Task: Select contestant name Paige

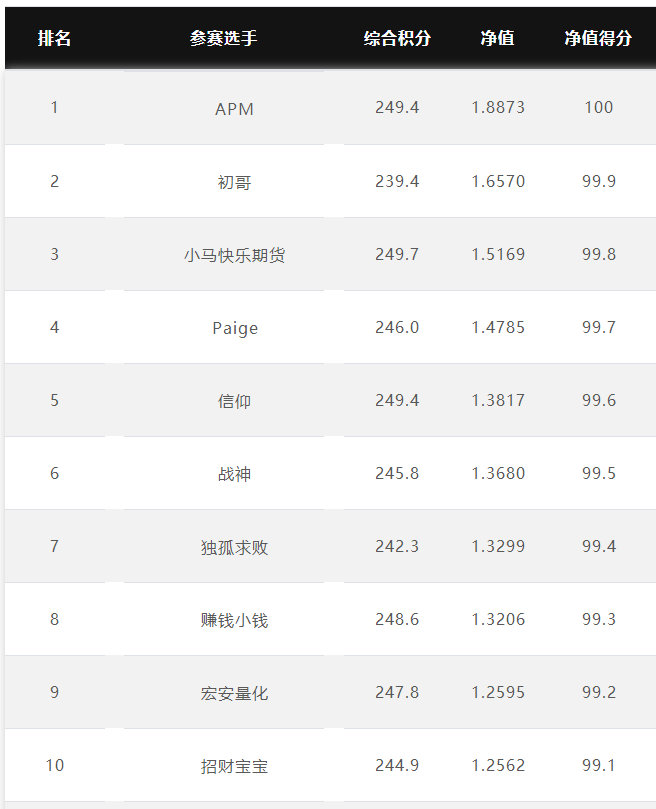Action: click(235, 328)
